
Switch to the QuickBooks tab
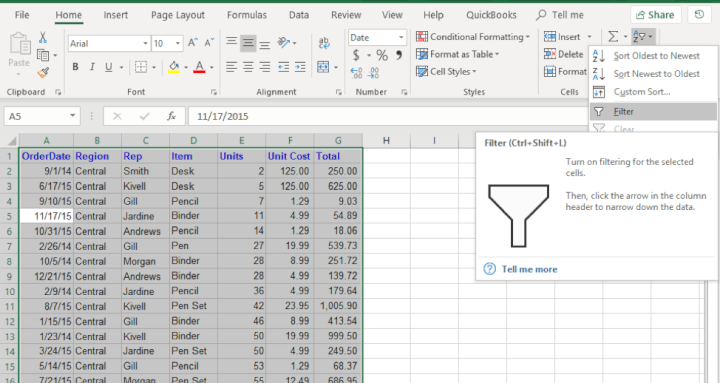pos(491,15)
